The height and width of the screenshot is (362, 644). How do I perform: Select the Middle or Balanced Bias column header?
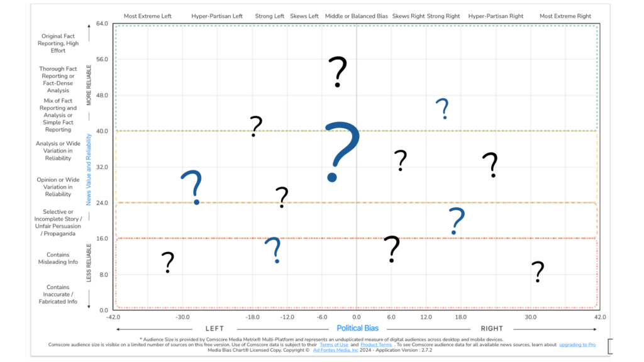pos(355,16)
